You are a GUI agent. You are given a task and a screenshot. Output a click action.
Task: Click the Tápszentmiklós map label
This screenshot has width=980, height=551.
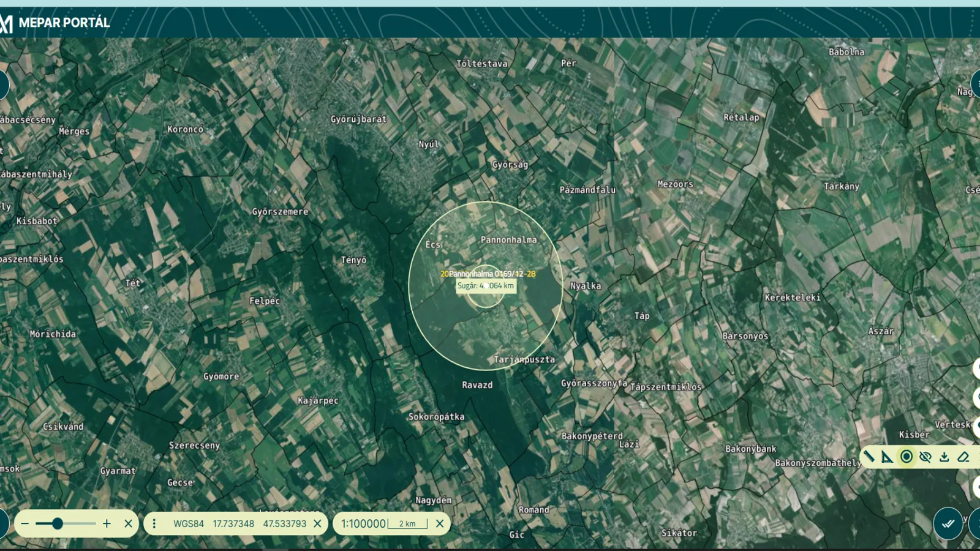point(666,387)
